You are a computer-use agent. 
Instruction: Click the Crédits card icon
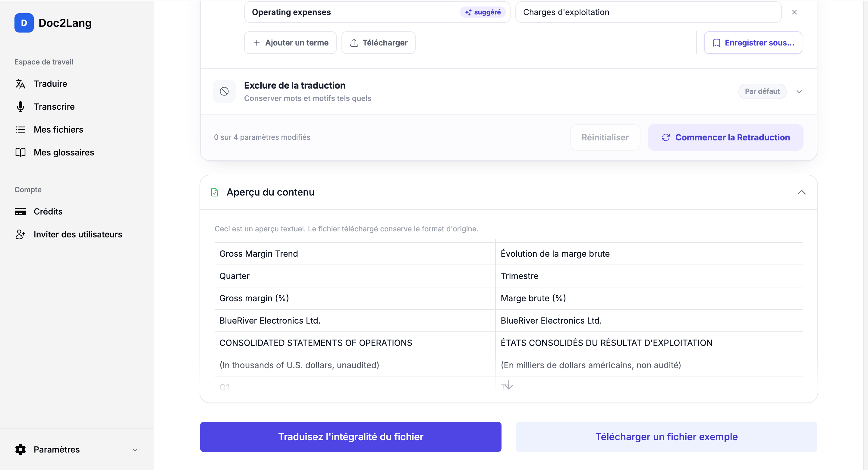click(x=20, y=211)
